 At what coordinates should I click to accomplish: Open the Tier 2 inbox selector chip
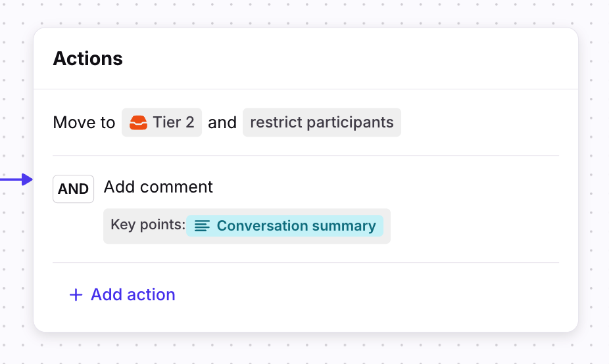[162, 122]
